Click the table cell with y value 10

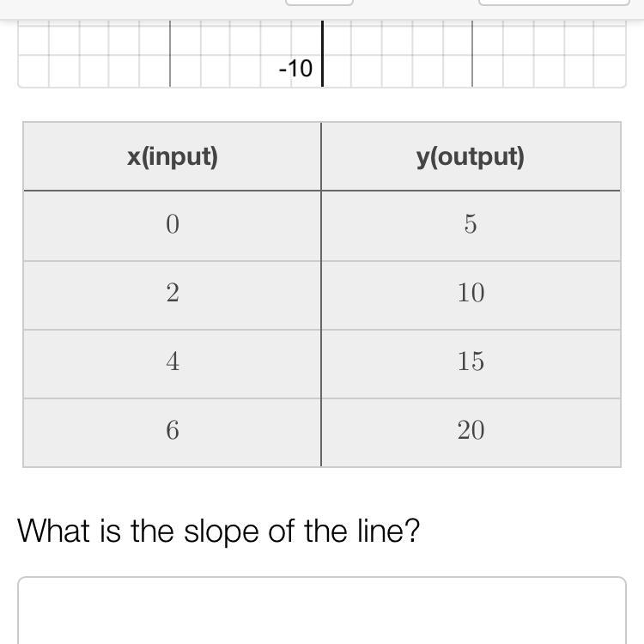point(471,295)
